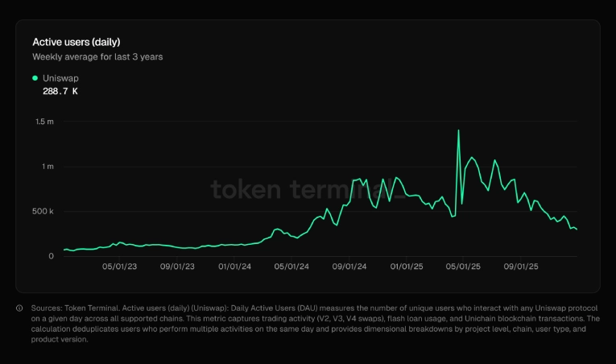This screenshot has height=364, width=616.
Task: Select the 288.7 K value readout
Action: pyautogui.click(x=60, y=92)
